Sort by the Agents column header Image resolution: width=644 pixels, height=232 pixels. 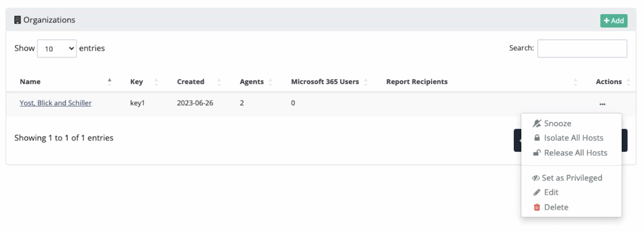(x=252, y=82)
